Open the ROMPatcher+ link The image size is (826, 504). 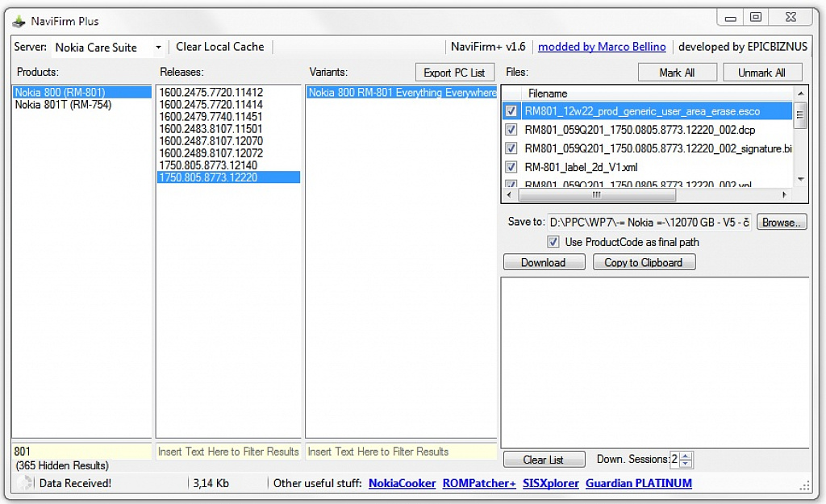click(x=479, y=484)
